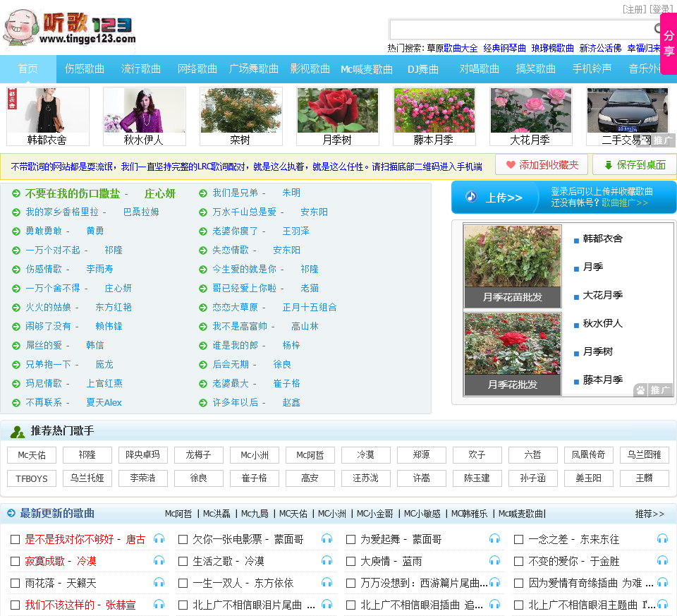Click headphone icon for 一生一双人

(327, 583)
